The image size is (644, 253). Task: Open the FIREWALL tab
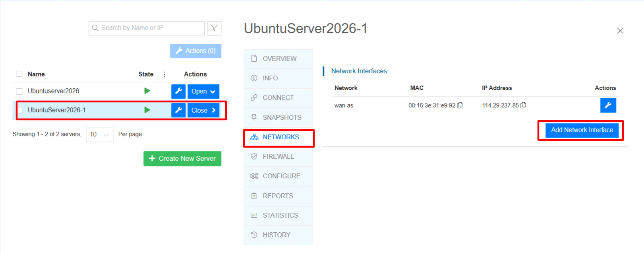click(278, 157)
